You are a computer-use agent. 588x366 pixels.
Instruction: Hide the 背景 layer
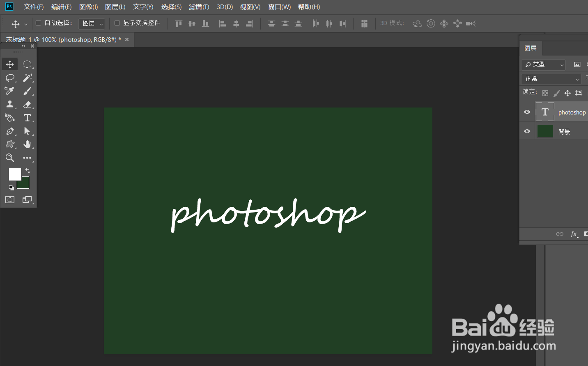pyautogui.click(x=527, y=131)
